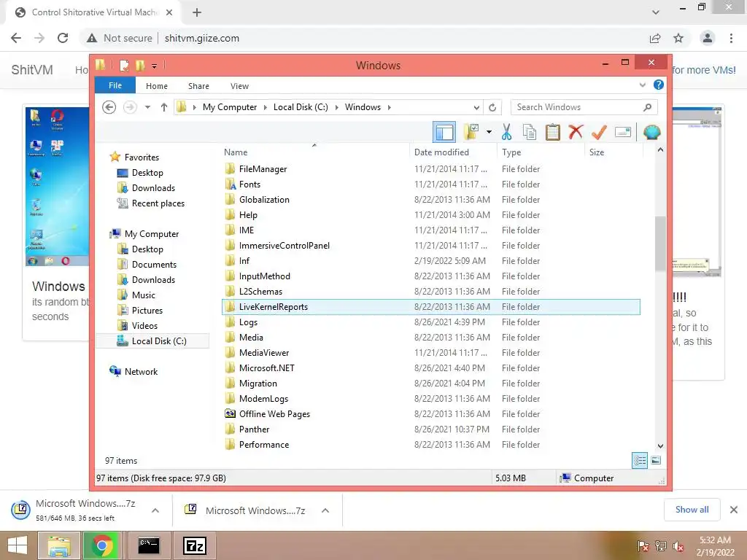This screenshot has height=560, width=747.
Task: Click the Cut scissors icon
Action: 506,132
